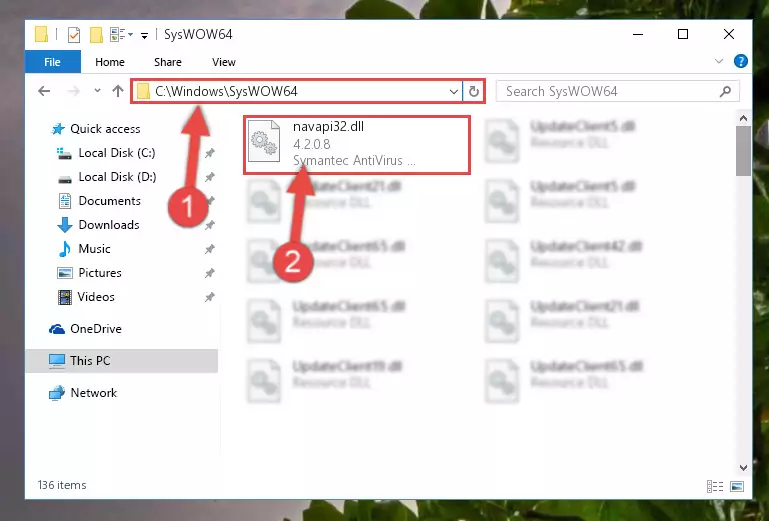Click the pin icon beside Pictures
The image size is (769, 521).
pyautogui.click(x=209, y=273)
